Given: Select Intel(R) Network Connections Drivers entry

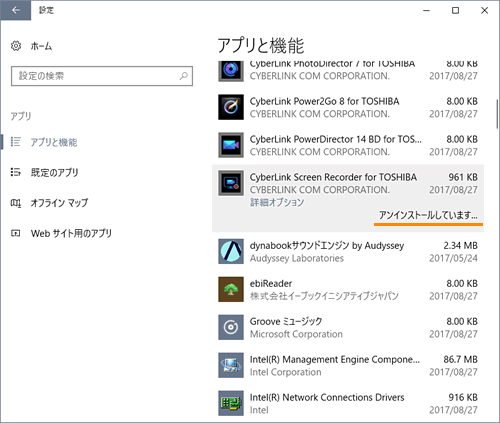Looking at the screenshot, I should point(348,403).
